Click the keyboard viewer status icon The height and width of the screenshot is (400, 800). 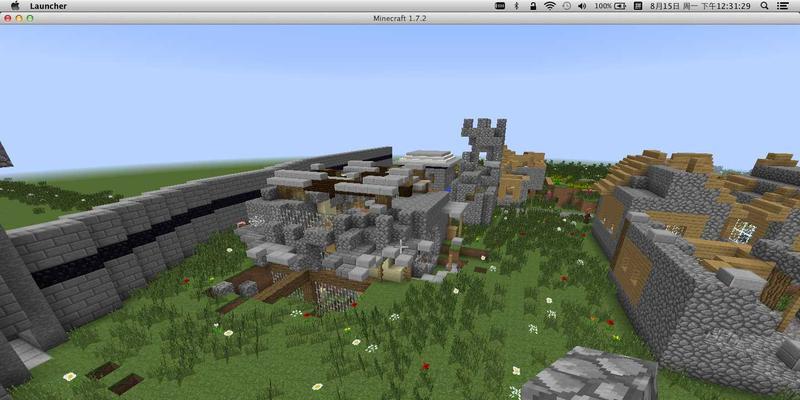point(500,6)
